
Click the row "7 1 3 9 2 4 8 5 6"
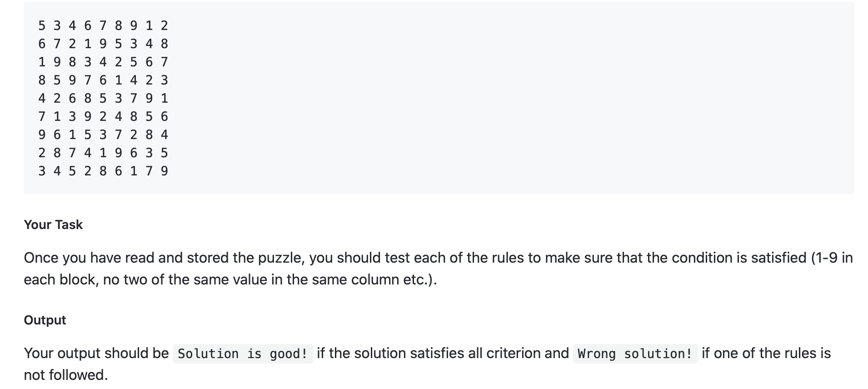point(103,116)
